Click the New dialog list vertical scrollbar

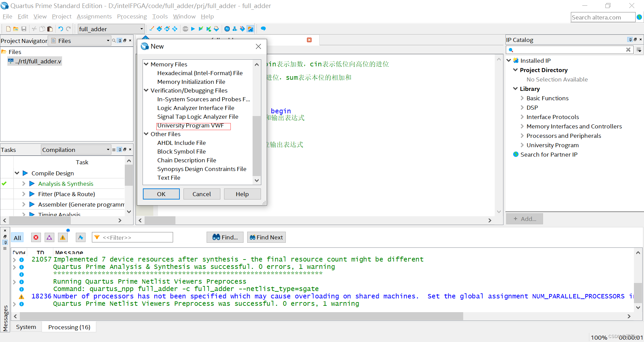coord(257,146)
